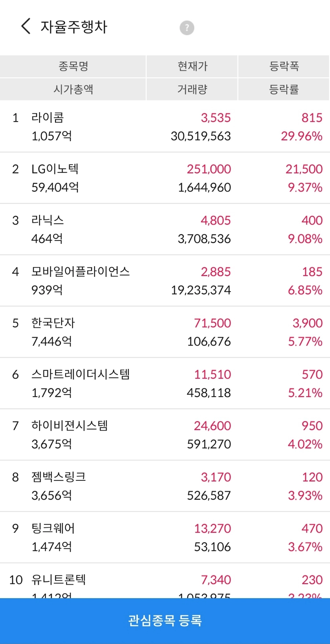This screenshot has height=644, width=330.
Task: Open the 스마트레이더시스템 stock entry
Action: point(165,383)
